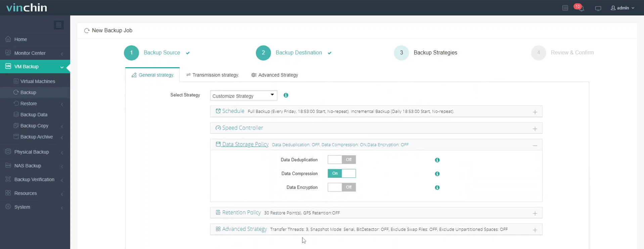
Task: Click the Backup Source step label
Action: (x=162, y=53)
